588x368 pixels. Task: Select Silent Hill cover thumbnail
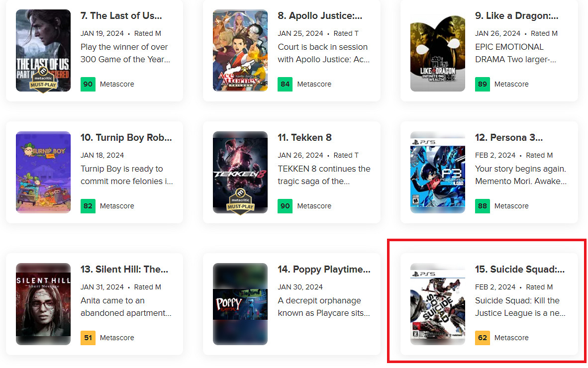(x=43, y=303)
